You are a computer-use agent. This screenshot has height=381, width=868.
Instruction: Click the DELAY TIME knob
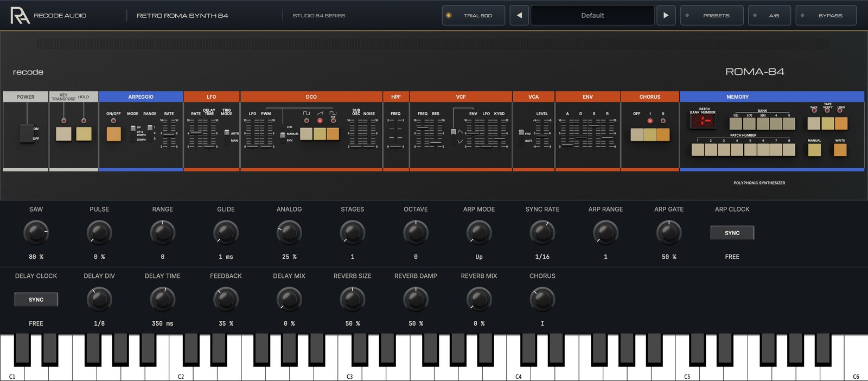(162, 300)
